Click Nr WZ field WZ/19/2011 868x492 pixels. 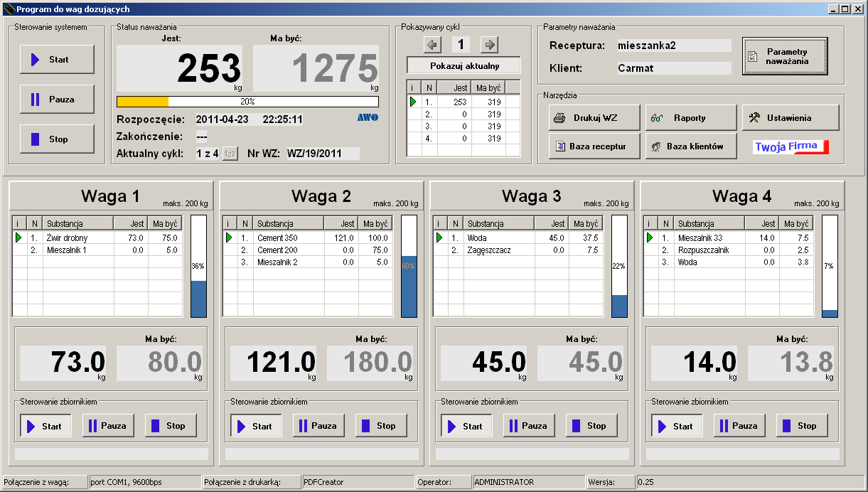click(x=323, y=154)
